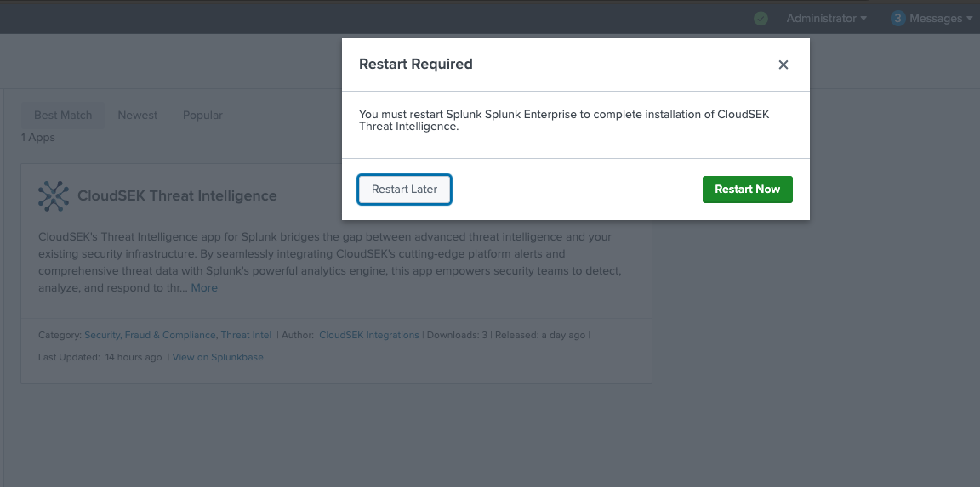Click the 'Last Updated: 14 hours ago' text
Screen dimensions: 980x487
pyautogui.click(x=100, y=357)
